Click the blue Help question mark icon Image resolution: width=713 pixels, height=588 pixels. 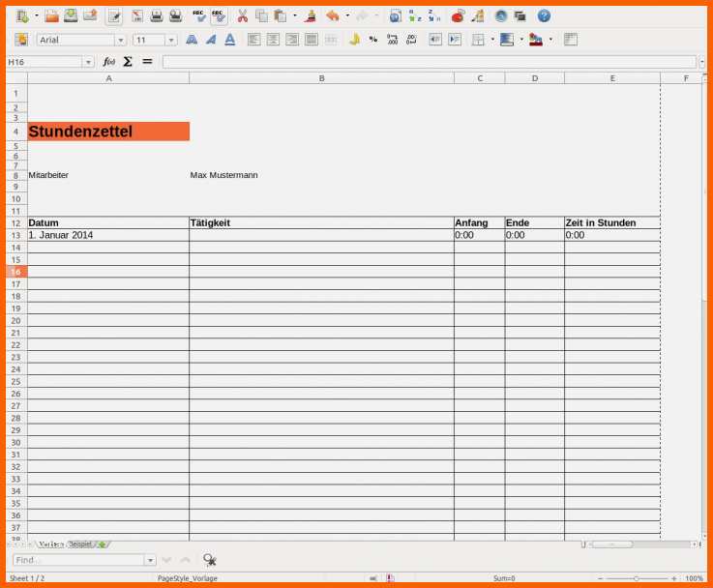(x=544, y=16)
